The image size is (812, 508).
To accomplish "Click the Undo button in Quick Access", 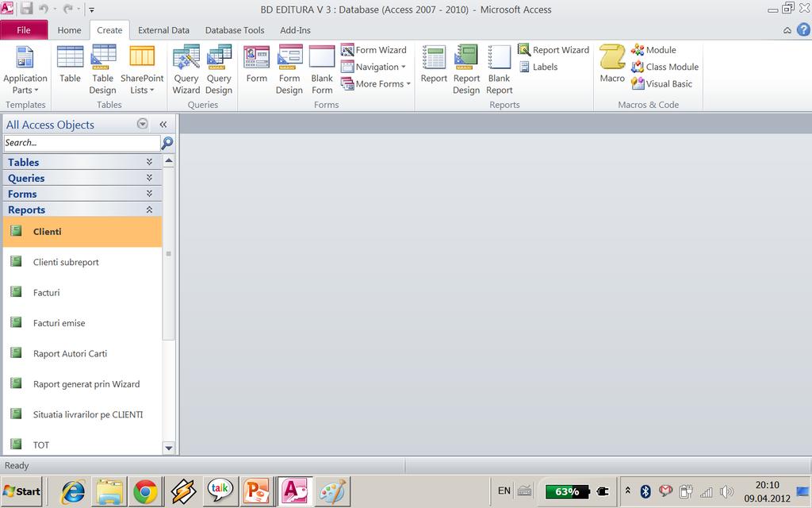I will point(44,9).
